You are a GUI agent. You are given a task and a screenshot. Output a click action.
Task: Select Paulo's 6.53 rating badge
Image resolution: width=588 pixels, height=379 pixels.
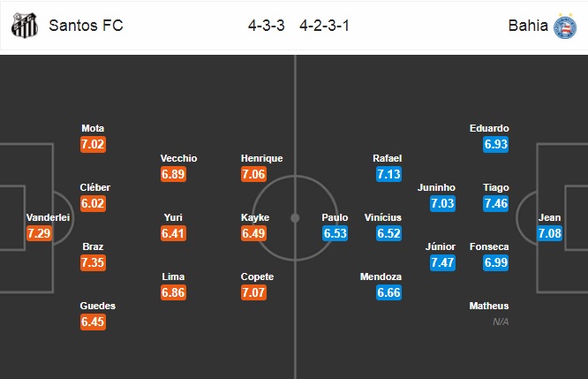click(x=335, y=233)
